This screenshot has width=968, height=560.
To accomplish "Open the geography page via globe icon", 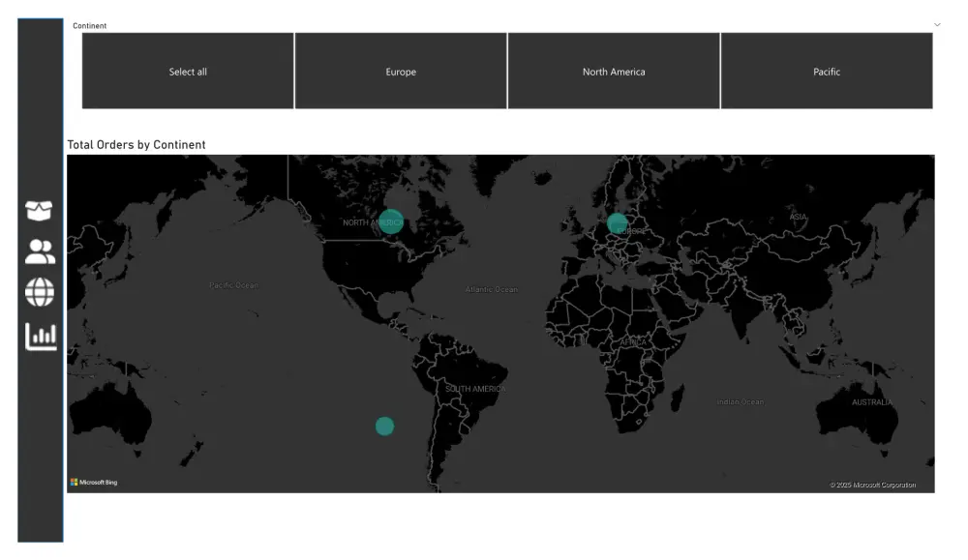I will click(x=40, y=293).
